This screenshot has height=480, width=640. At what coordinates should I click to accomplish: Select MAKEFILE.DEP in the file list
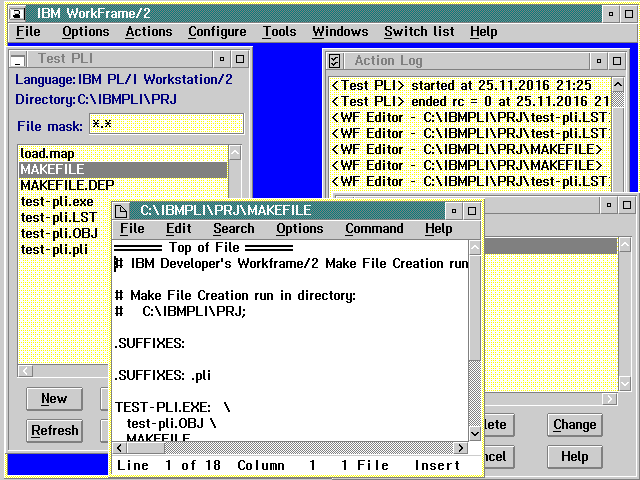point(123,185)
